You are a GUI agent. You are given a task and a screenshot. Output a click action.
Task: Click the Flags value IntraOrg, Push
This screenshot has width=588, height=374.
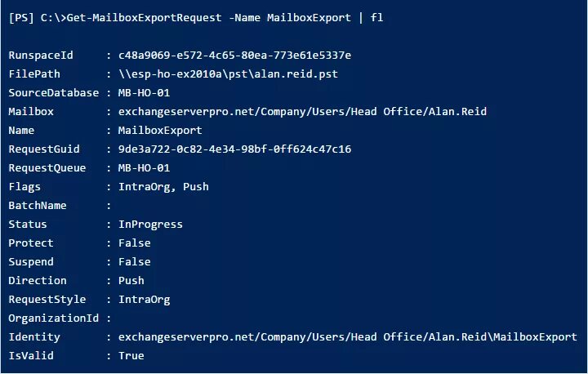[163, 187]
